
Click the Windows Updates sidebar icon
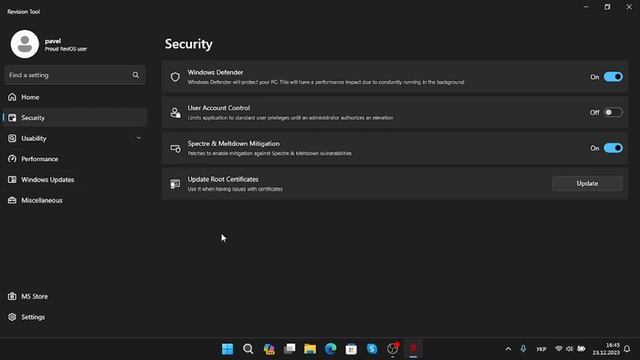coord(12,180)
